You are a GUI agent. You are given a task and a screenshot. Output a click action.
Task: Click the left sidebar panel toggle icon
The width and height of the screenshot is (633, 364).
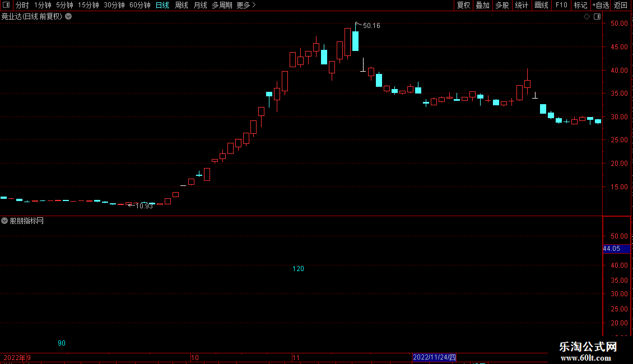coord(6,5)
